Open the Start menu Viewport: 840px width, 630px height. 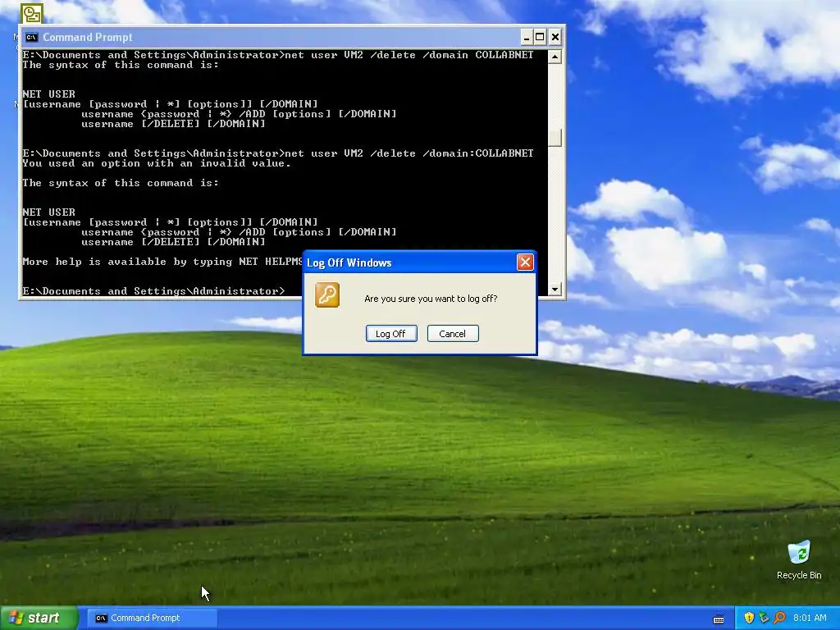[x=39, y=618]
